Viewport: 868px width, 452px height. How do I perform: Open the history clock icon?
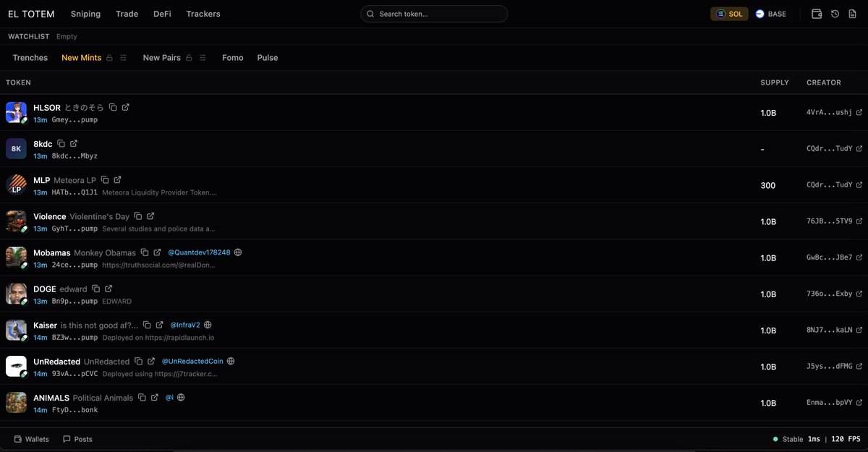click(835, 14)
